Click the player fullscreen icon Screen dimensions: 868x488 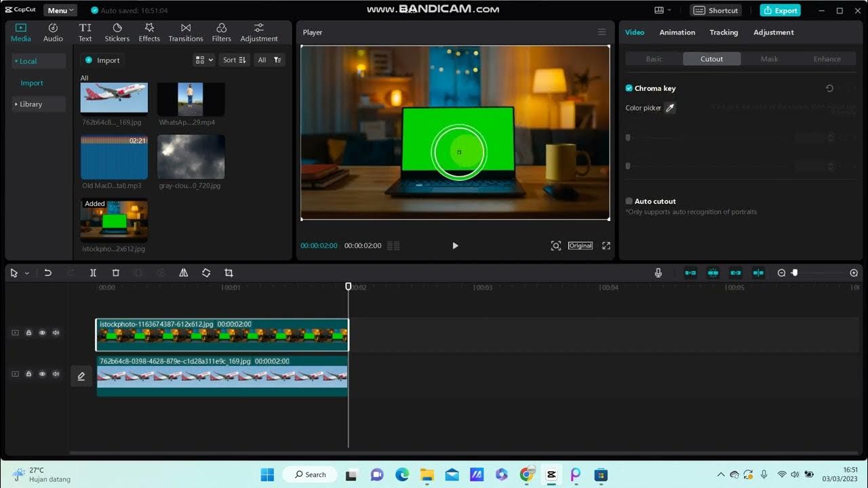tap(606, 245)
